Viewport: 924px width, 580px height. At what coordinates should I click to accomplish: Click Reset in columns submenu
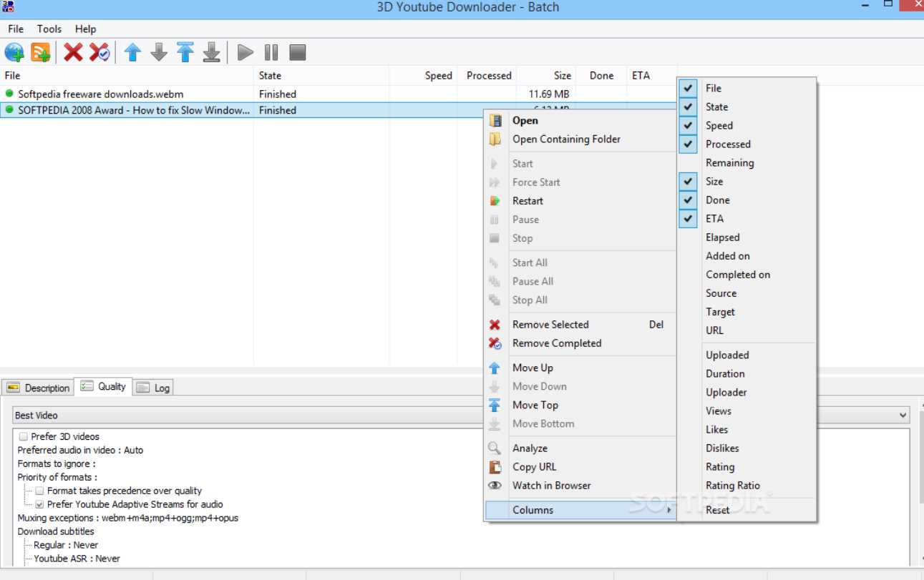pos(717,509)
